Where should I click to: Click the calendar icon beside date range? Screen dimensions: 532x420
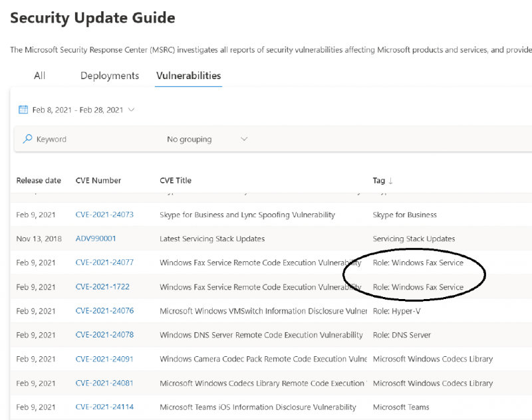coord(23,110)
